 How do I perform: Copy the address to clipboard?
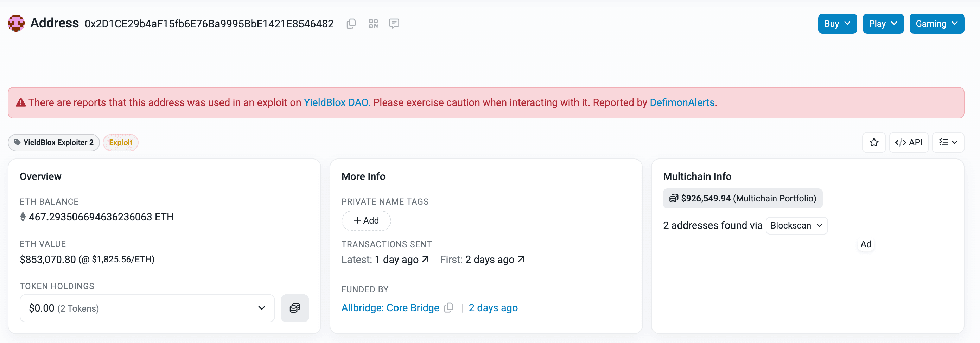pyautogui.click(x=351, y=24)
